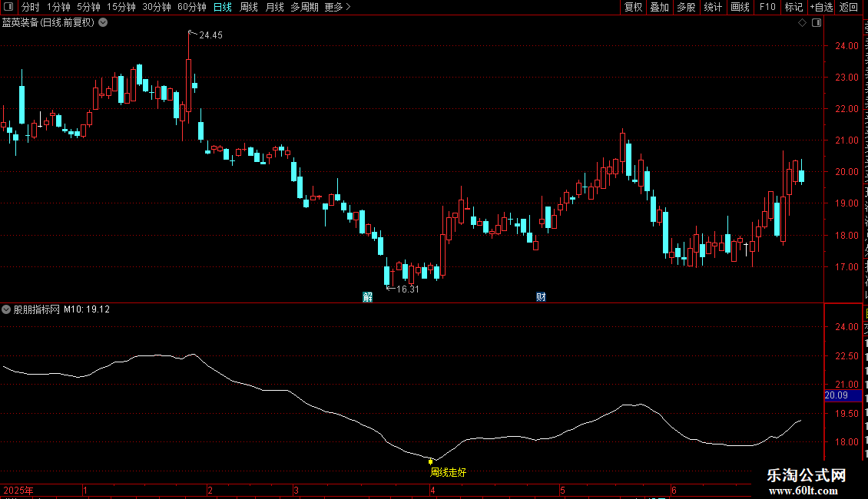
Task: Click the panel layout icon at top-left
Action: (x=8, y=7)
